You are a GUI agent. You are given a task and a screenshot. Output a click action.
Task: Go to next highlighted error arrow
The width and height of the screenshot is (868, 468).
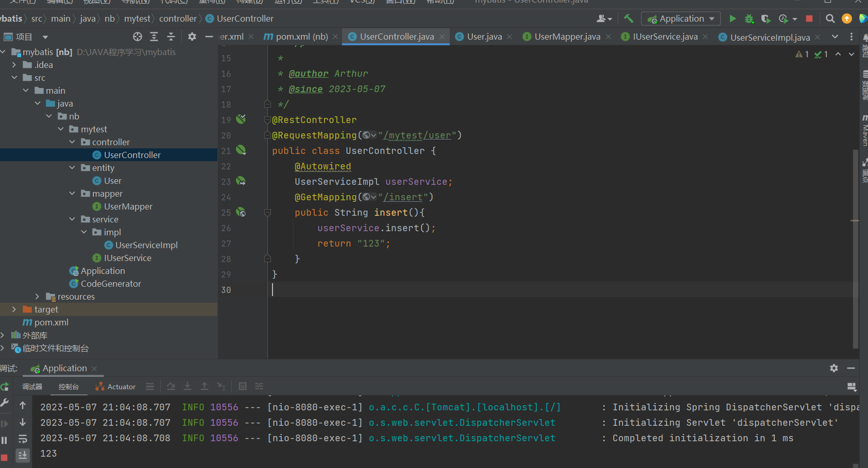point(852,54)
